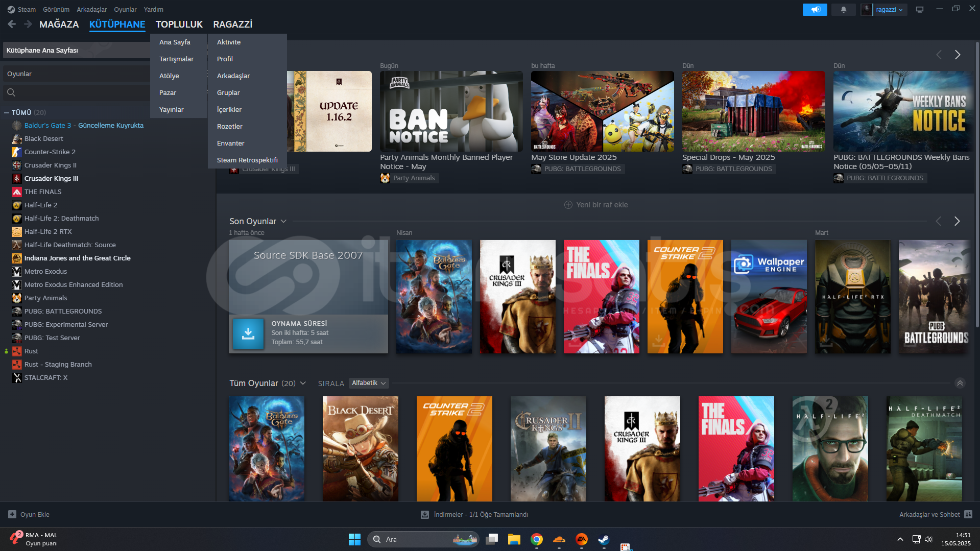The image size is (980, 551).
Task: Click the forward navigation arrow
Action: [28, 24]
